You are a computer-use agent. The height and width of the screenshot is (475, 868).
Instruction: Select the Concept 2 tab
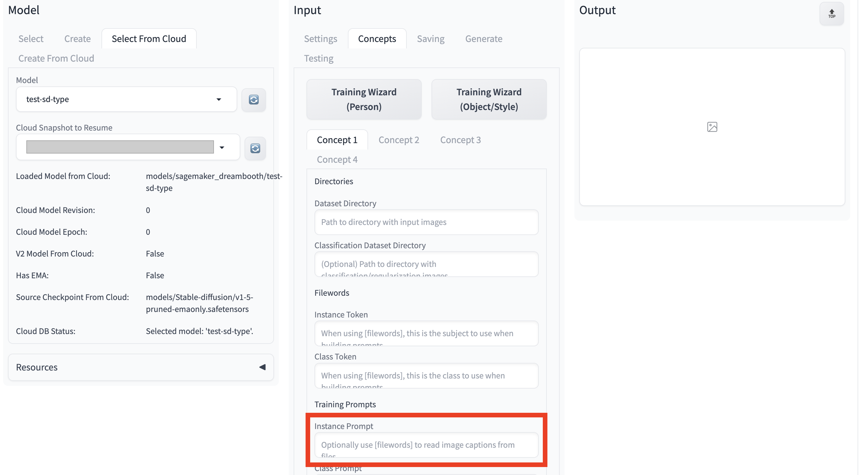click(x=399, y=140)
